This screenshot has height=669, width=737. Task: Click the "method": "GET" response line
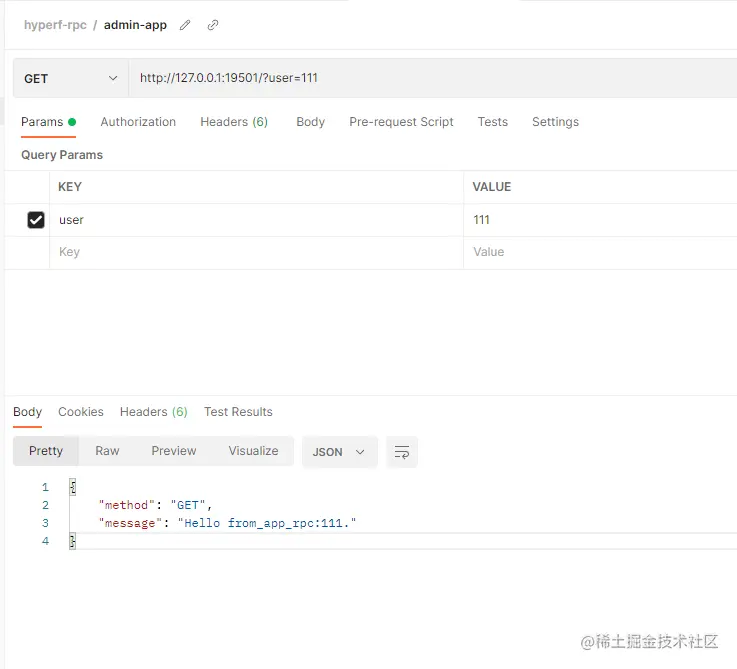(156, 505)
